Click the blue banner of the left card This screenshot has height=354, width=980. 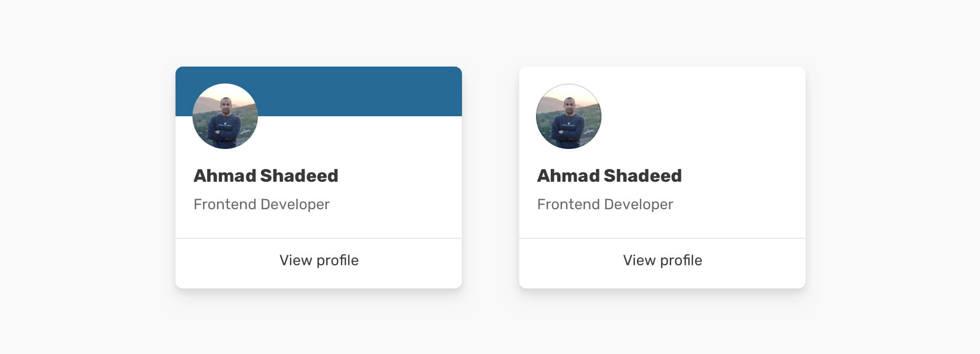coord(359,91)
